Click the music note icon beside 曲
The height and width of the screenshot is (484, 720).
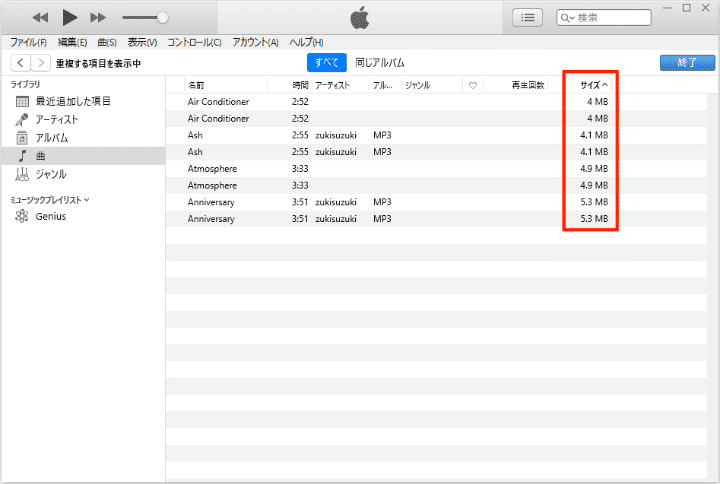coord(22,156)
